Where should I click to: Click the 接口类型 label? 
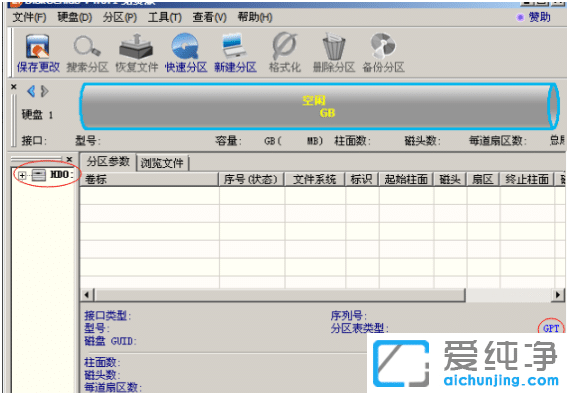pyautogui.click(x=108, y=316)
